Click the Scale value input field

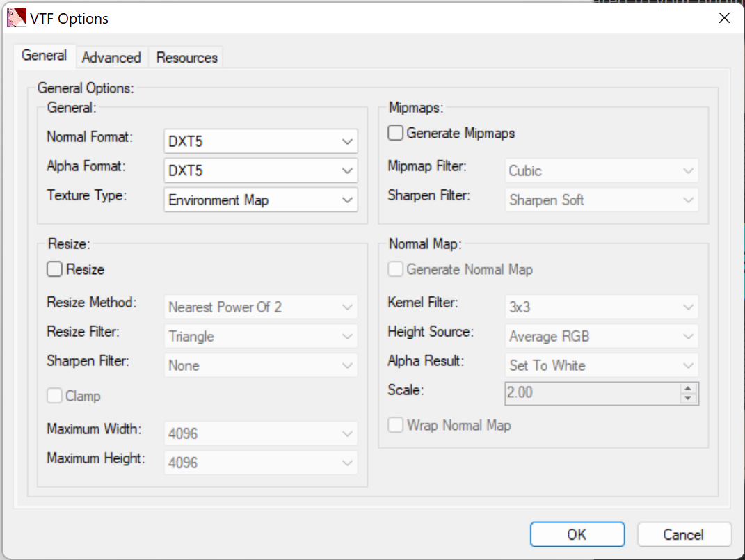coord(591,392)
